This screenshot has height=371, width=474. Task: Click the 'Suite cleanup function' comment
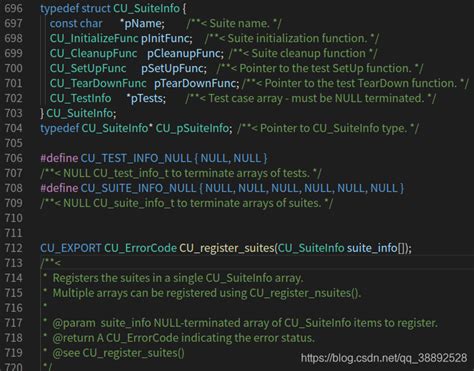point(309,53)
